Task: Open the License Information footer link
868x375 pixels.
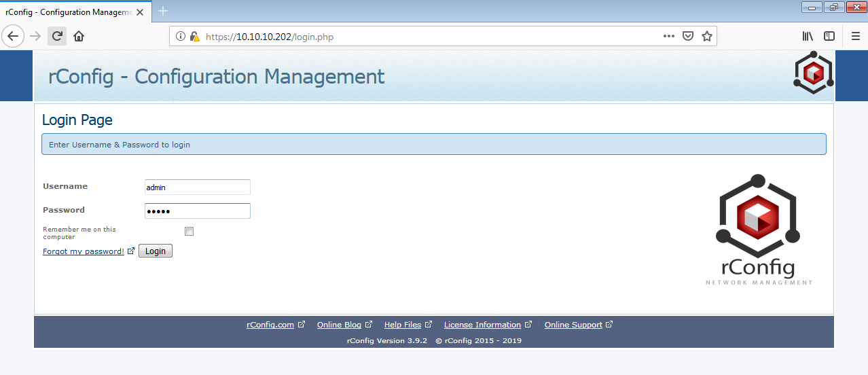Action: 482,325
